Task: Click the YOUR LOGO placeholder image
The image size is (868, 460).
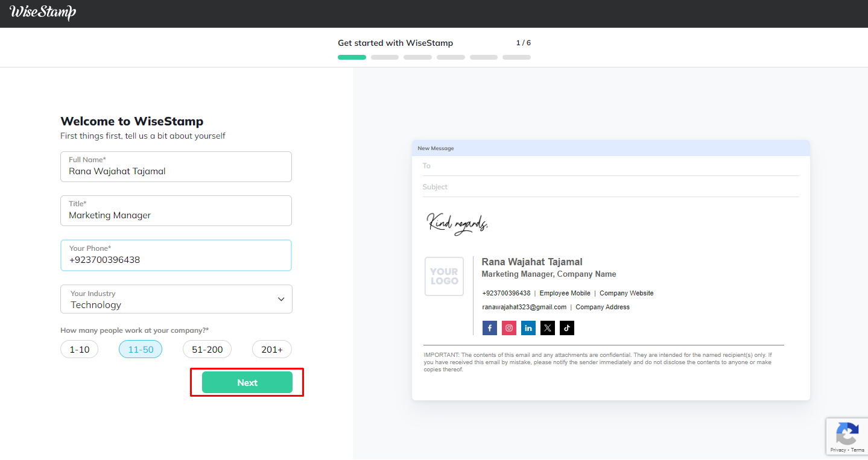Action: (x=444, y=276)
